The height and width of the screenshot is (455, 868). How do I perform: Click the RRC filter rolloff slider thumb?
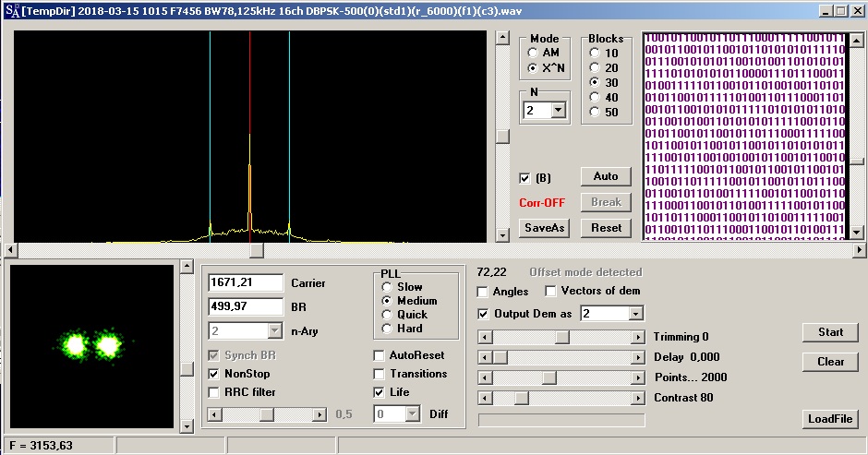(x=267, y=414)
